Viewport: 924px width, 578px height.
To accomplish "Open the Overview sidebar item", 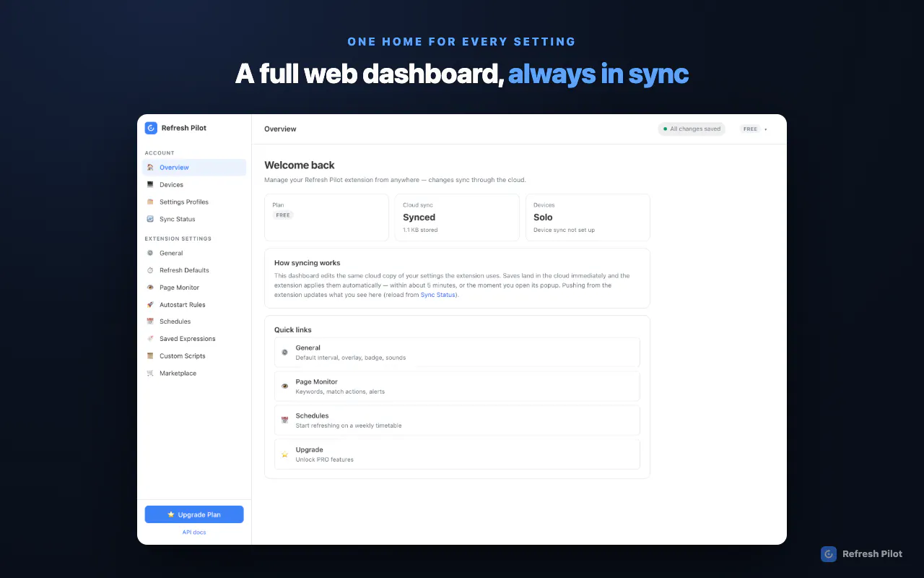I will tap(194, 168).
